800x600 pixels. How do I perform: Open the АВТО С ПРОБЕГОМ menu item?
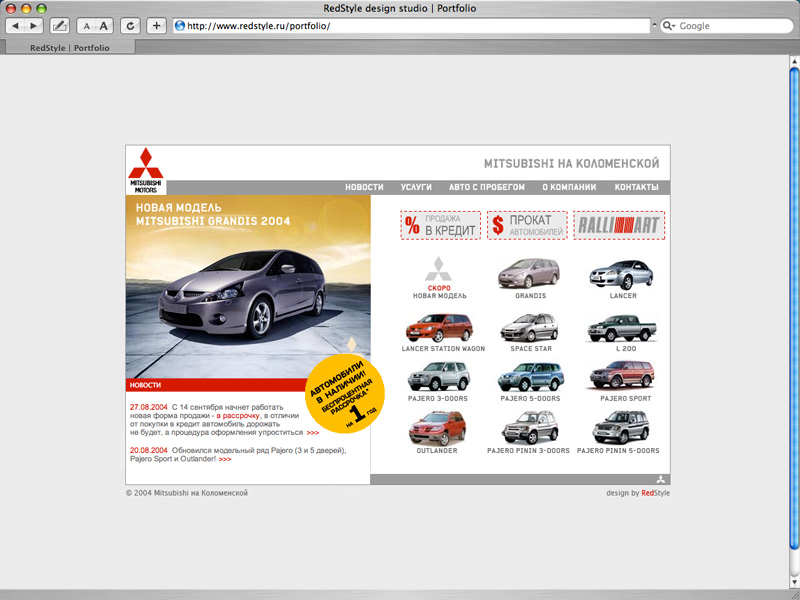[487, 187]
